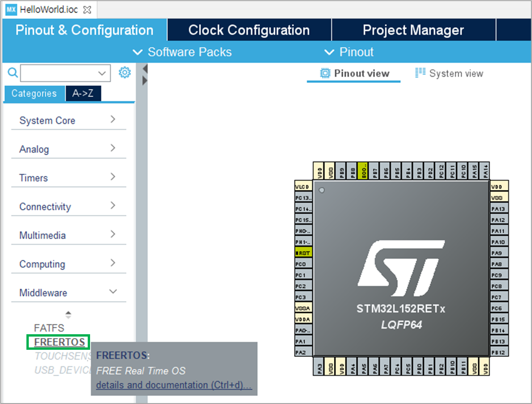532x404 pixels.
Task: Click the NRST pin on the chip
Action: point(303,253)
